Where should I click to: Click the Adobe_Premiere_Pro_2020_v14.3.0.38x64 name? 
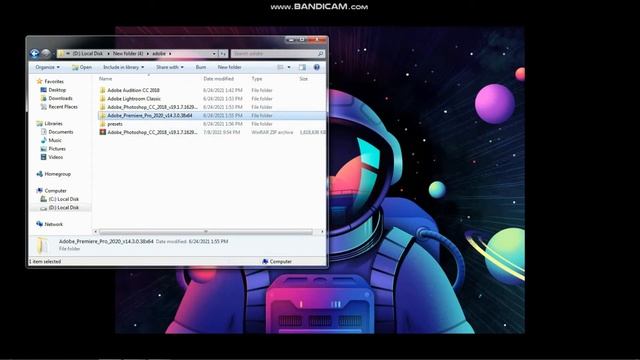(x=150, y=116)
